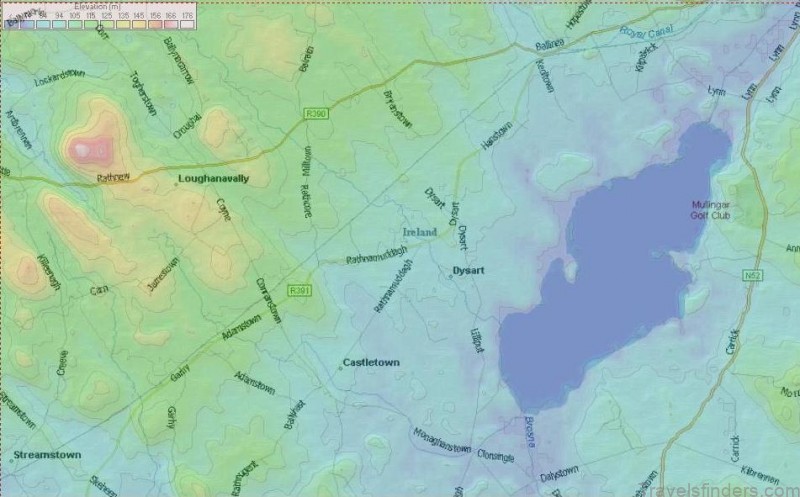Click the Mullingar Golf Club label
Image resolution: width=800 pixels, height=497 pixels.
click(710, 210)
